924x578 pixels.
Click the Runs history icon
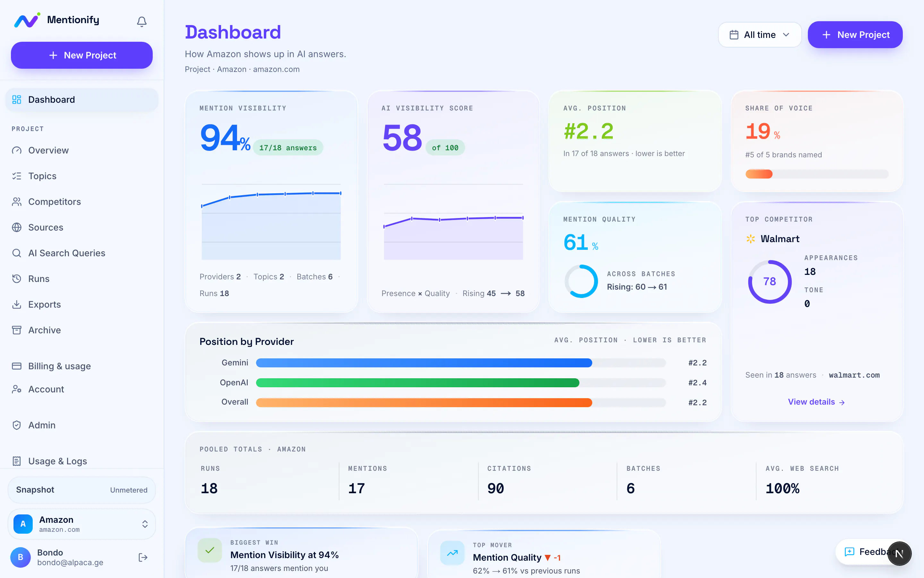pyautogui.click(x=17, y=279)
